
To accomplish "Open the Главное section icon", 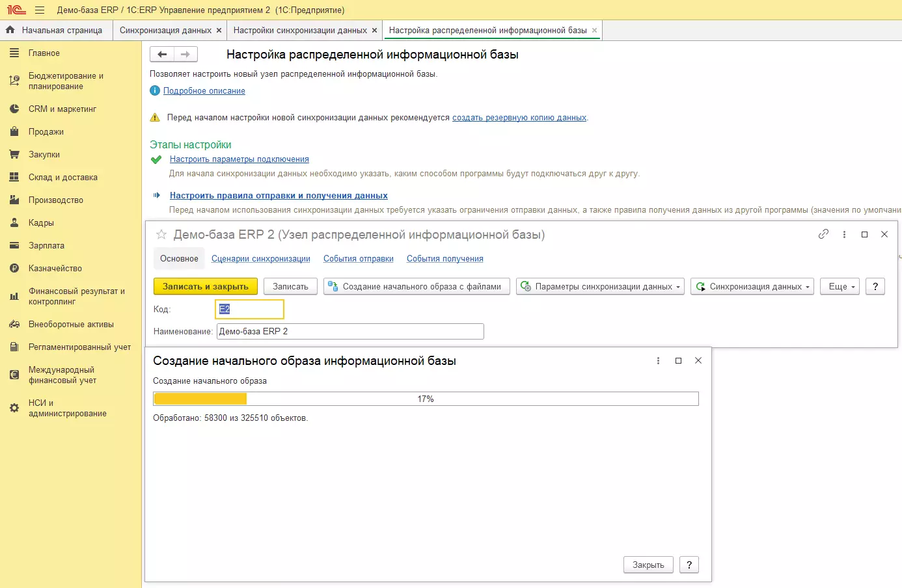I will pos(14,53).
